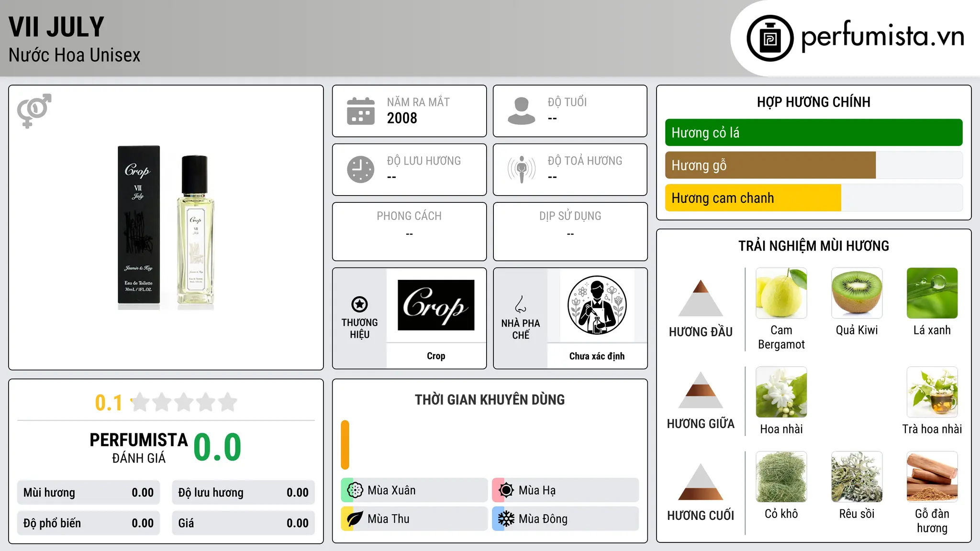980x551 pixels.
Task: Open the Crop brand name link
Action: 436,356
